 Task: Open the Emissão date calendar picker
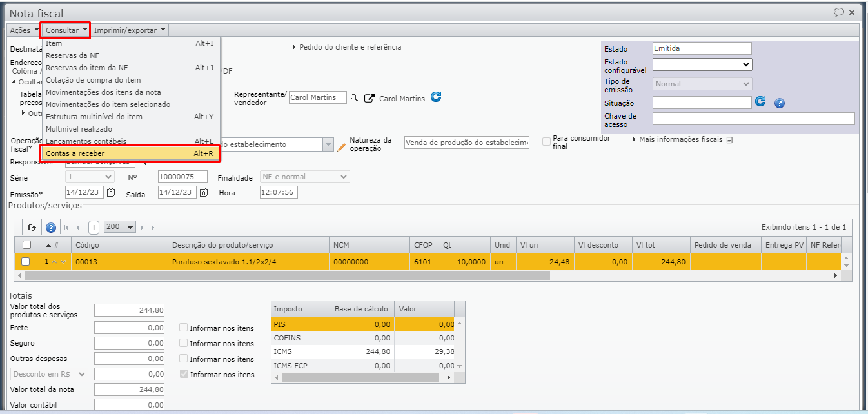click(111, 192)
